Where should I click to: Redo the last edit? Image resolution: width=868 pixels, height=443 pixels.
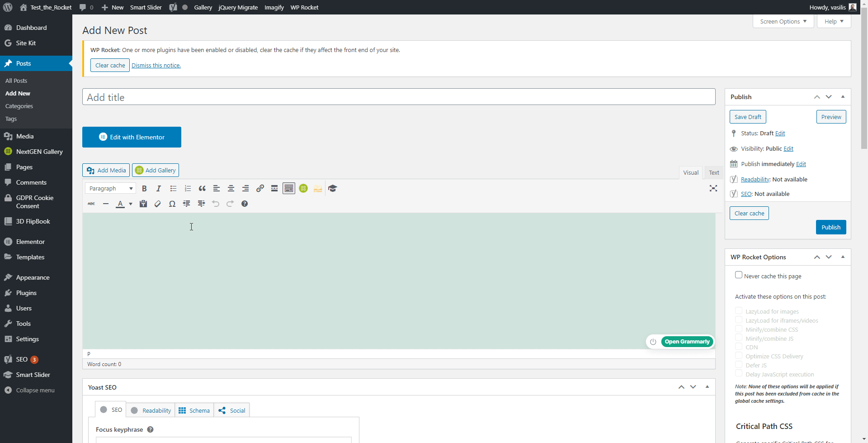230,204
